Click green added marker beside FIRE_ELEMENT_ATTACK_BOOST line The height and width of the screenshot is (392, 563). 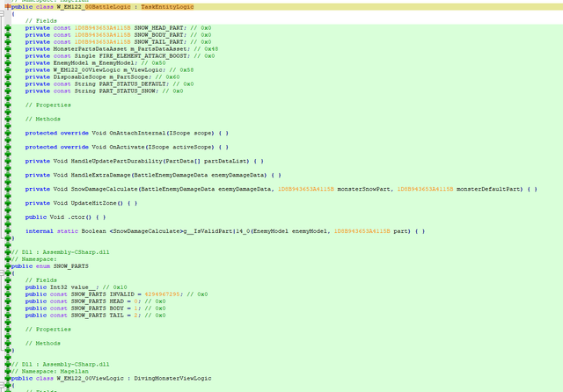pos(8,55)
